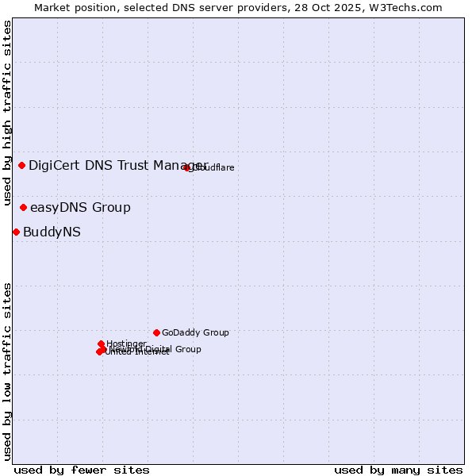Click the Cloudflare data point marker

pyautogui.click(x=187, y=167)
